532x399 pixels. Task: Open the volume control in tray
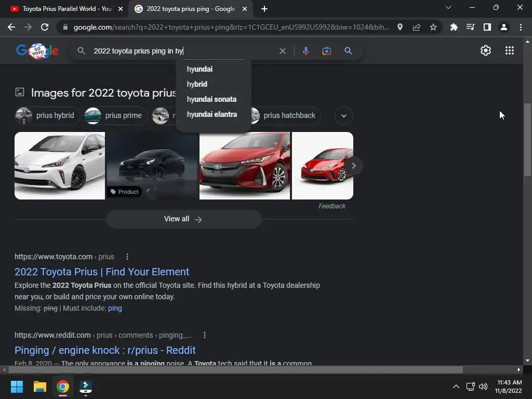[x=483, y=387]
